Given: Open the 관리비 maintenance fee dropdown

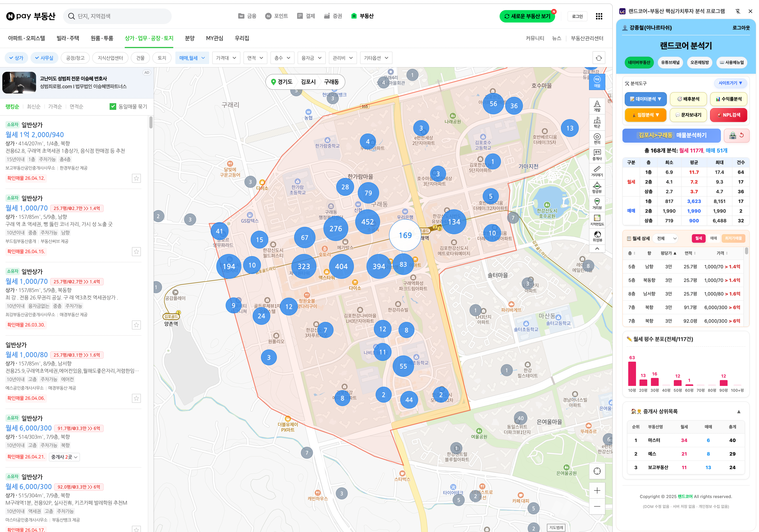Looking at the screenshot, I should [x=342, y=58].
